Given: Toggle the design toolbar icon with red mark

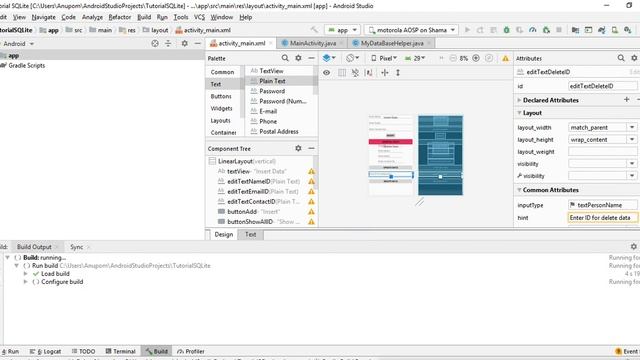Looking at the screenshot, I should pyautogui.click(x=369, y=73).
